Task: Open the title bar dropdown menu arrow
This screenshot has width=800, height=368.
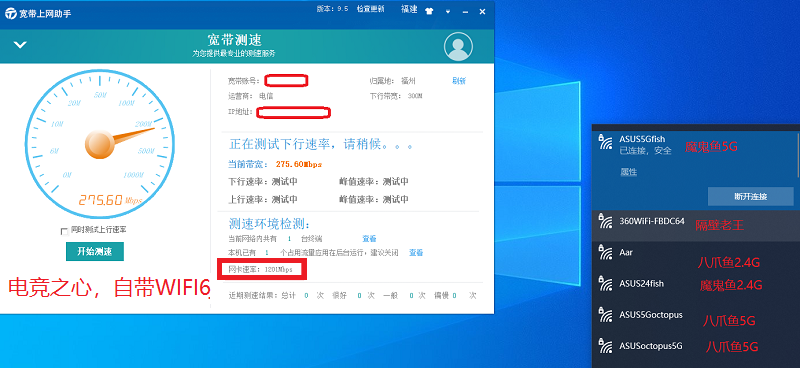Action: [x=447, y=11]
